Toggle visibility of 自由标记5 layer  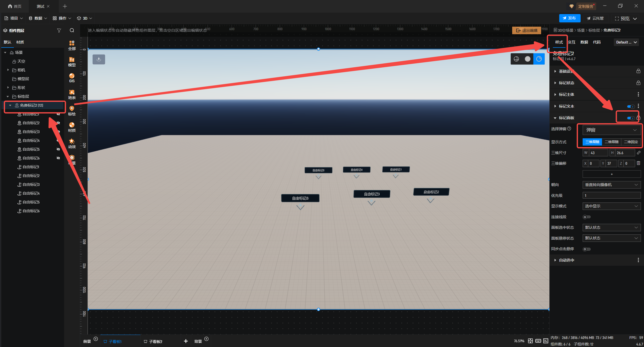pos(58,149)
